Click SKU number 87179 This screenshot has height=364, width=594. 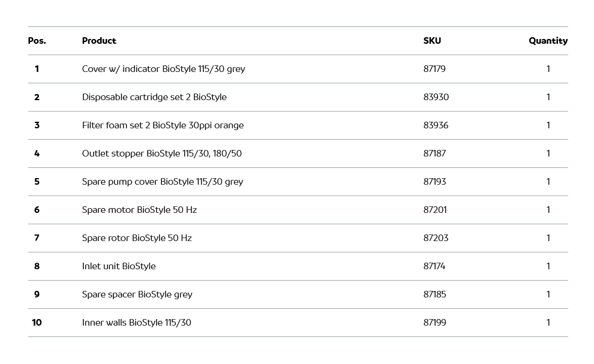click(x=434, y=69)
